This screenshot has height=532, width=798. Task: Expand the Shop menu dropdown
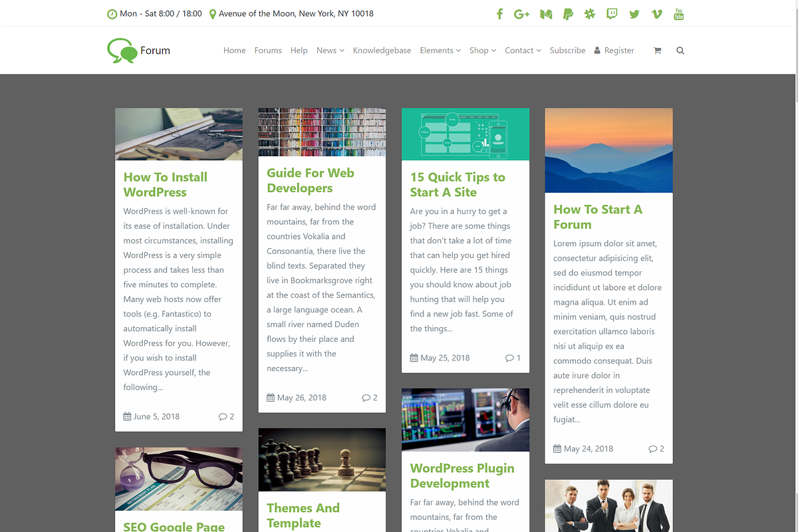coord(483,51)
